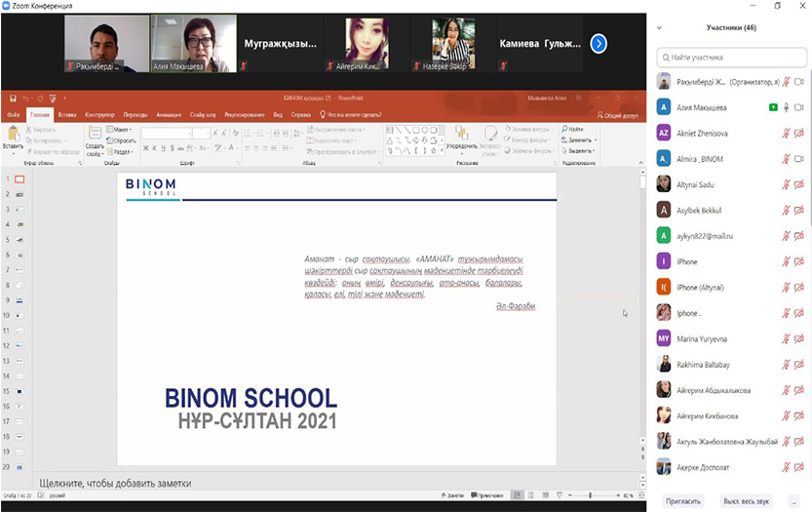Click Выкл. весь звук (Mute All) button
Viewport: 812px width, 512px height.
(x=747, y=501)
